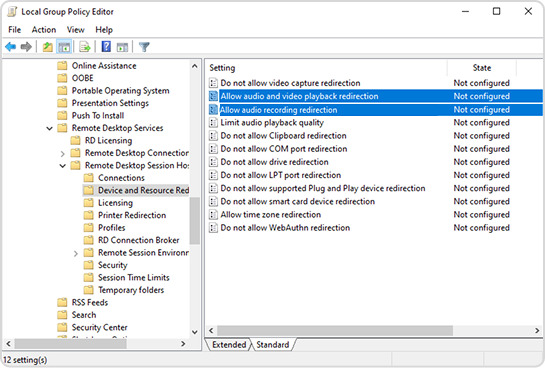545x368 pixels.
Task: Collapse the Remote Desktop Session Host node
Action: (63, 166)
